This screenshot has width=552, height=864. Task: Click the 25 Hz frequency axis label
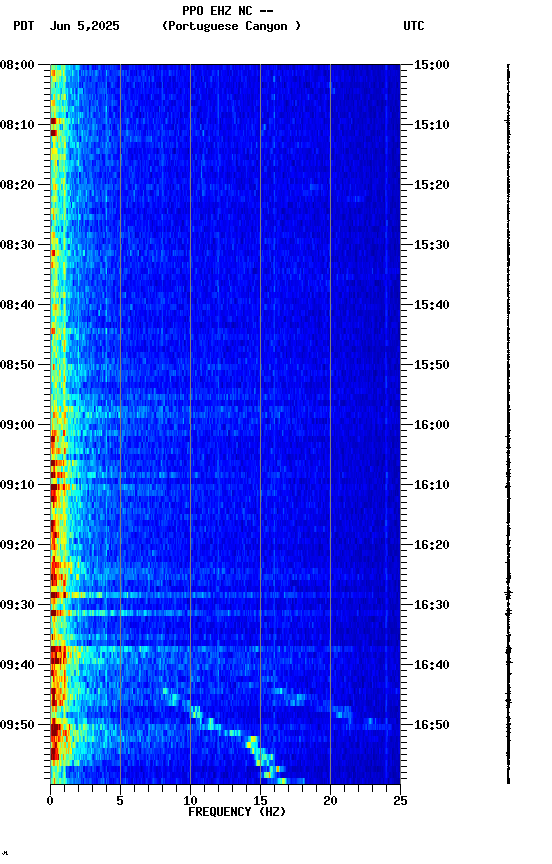(x=401, y=801)
